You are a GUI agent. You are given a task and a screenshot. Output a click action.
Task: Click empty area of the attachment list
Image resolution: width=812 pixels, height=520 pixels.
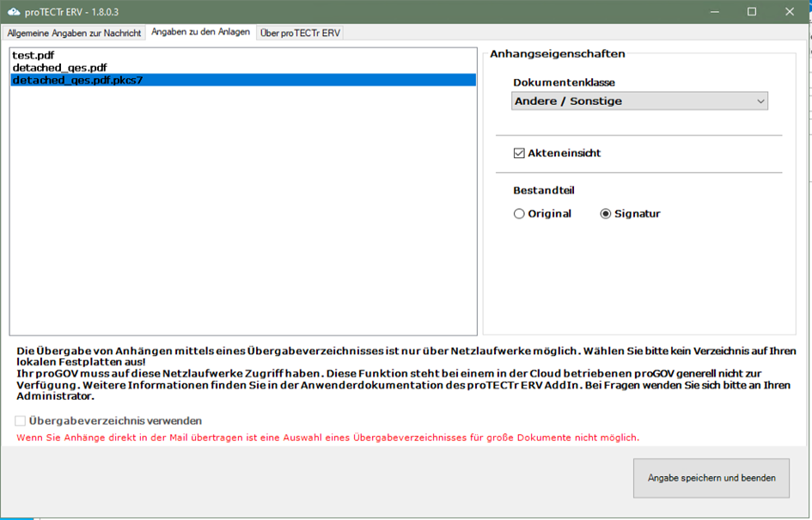pyautogui.click(x=242, y=215)
